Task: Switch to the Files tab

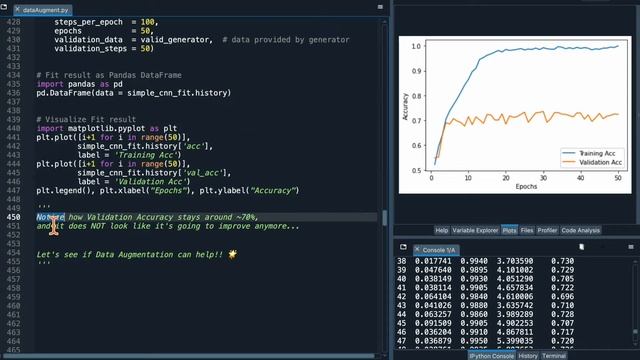Action: (x=527, y=231)
